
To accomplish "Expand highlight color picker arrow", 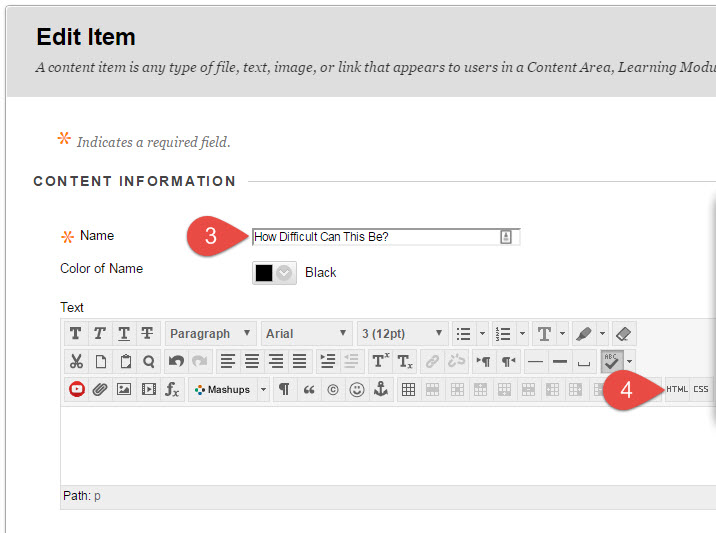I will point(603,333).
